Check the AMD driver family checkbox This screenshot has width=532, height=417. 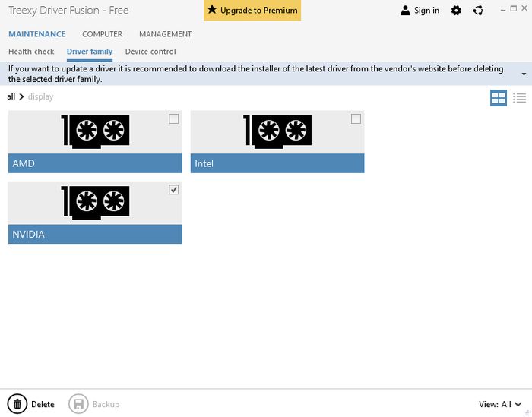pyautogui.click(x=174, y=118)
